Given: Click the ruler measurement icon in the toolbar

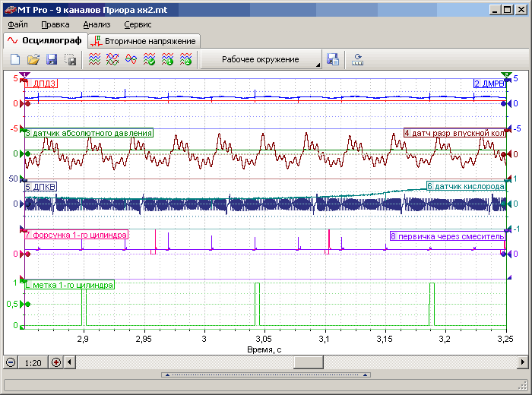Looking at the screenshot, I should click(358, 59).
